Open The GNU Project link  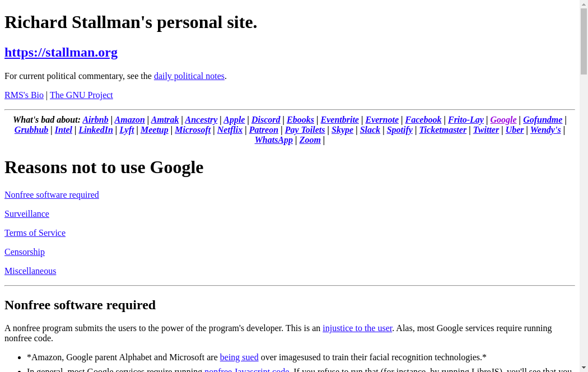click(x=81, y=95)
